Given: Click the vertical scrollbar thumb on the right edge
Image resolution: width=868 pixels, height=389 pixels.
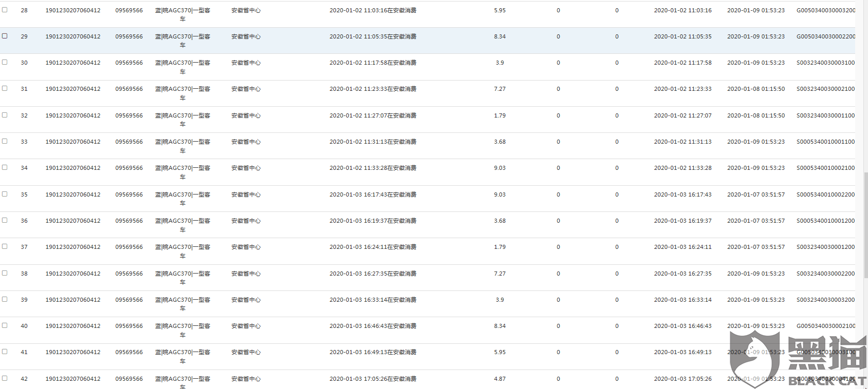Looking at the screenshot, I should click(866, 226).
